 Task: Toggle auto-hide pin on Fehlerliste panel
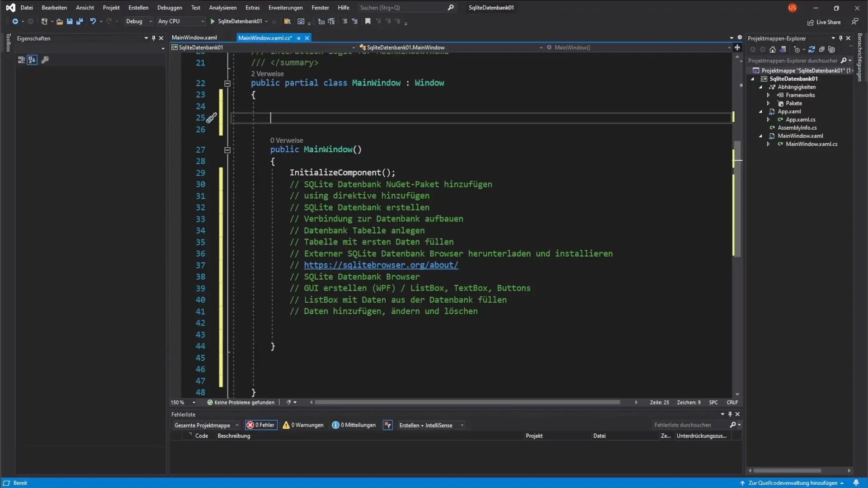click(x=730, y=414)
